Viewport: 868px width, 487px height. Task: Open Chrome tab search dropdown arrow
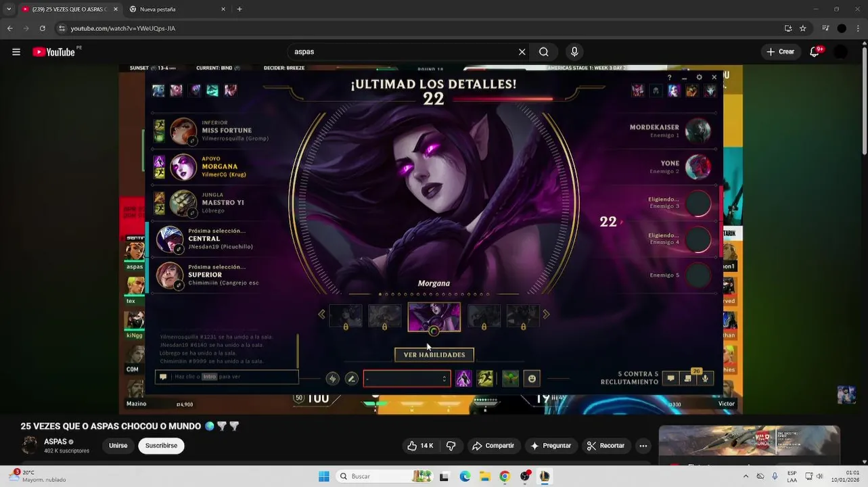coord(9,9)
